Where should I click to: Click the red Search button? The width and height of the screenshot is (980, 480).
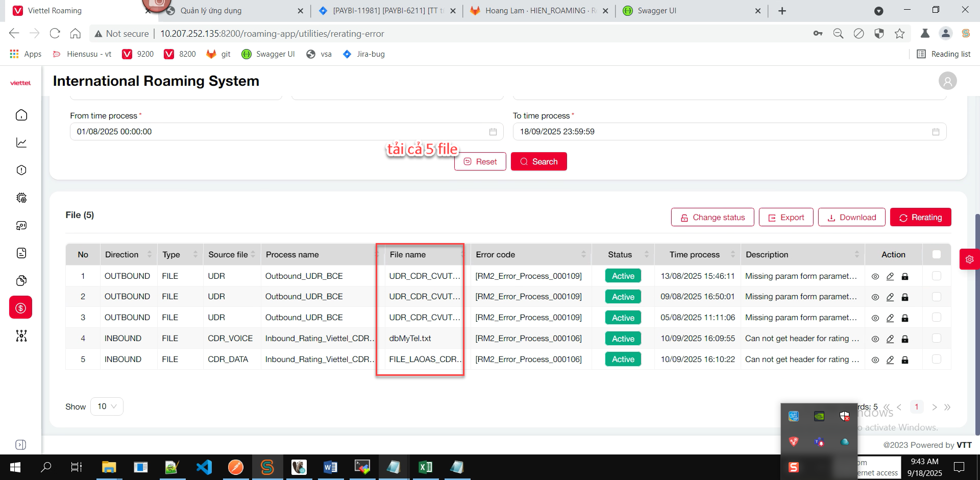(538, 162)
